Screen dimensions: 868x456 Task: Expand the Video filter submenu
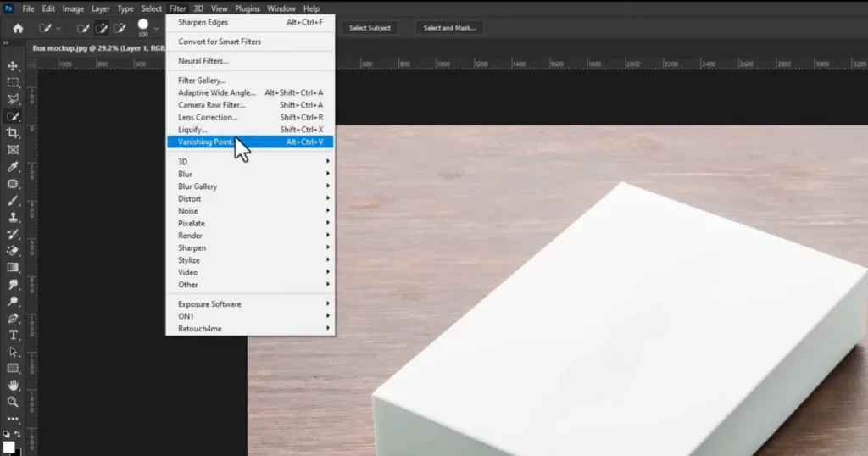point(250,272)
